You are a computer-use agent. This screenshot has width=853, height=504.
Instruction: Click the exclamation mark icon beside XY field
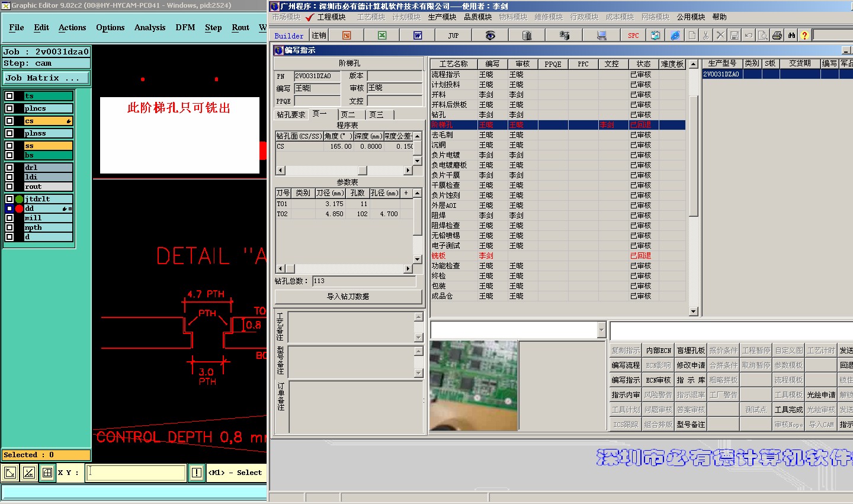197,472
